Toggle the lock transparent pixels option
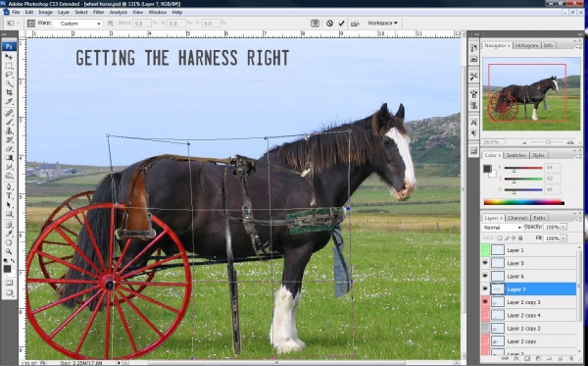588x366 pixels. (x=500, y=238)
